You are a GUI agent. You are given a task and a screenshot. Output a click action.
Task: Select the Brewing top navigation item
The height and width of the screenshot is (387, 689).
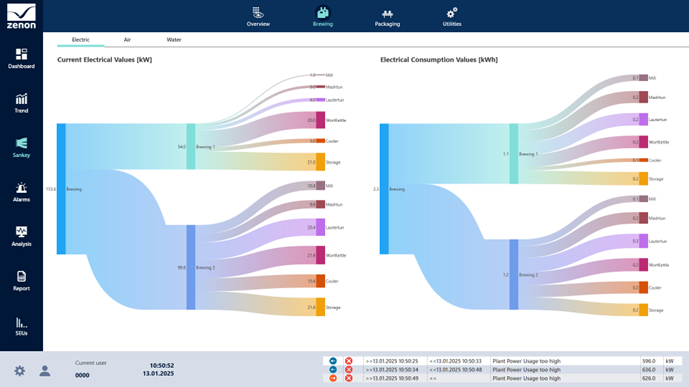323,17
